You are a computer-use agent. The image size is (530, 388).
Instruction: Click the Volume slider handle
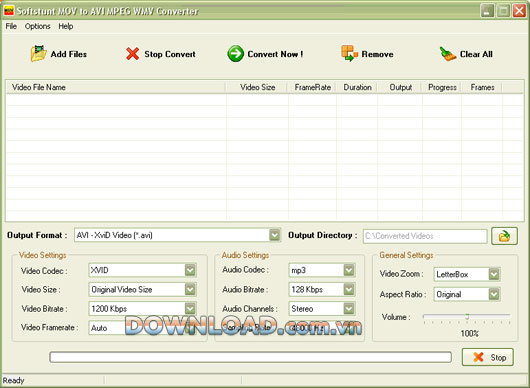click(x=467, y=317)
